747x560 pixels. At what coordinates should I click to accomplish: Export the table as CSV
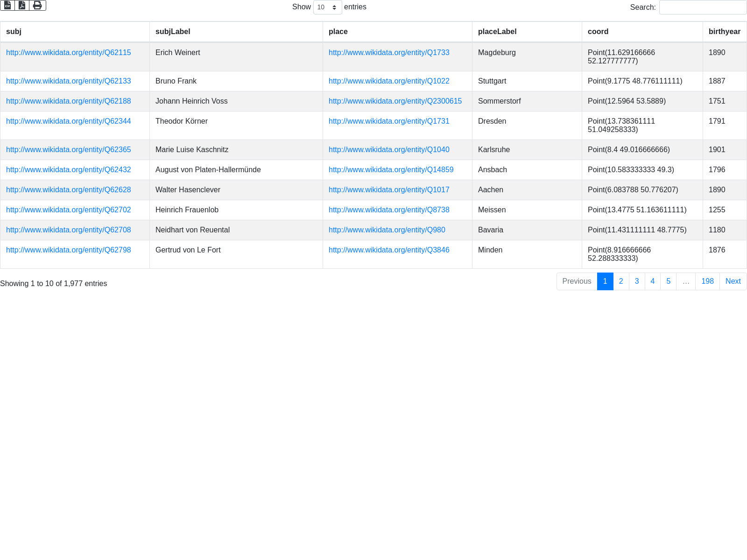tap(7, 5)
